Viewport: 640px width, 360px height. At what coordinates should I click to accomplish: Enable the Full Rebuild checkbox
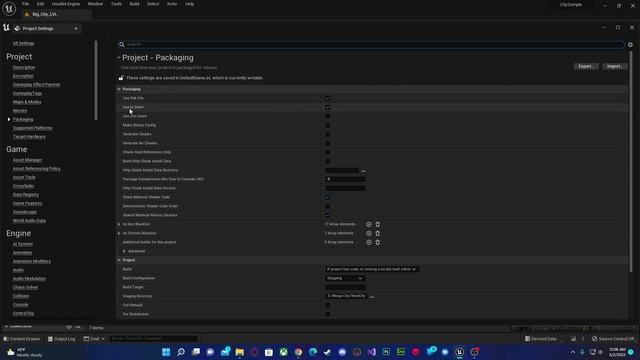327,305
